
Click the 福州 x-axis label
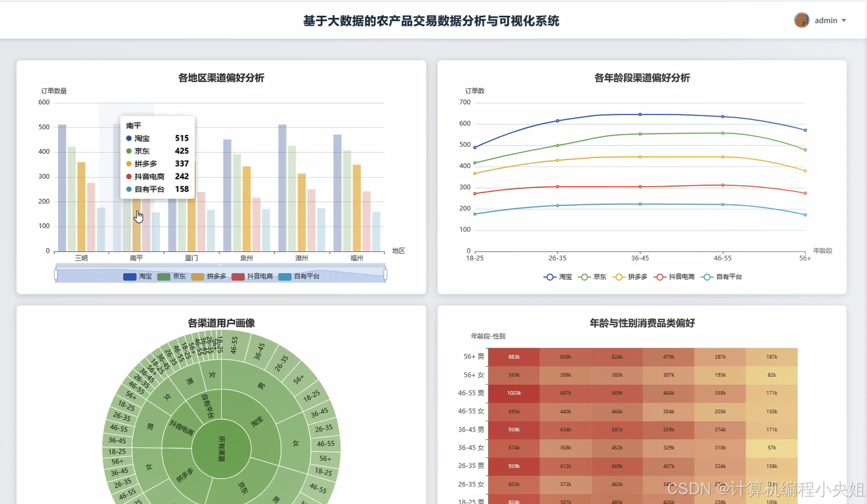point(357,258)
